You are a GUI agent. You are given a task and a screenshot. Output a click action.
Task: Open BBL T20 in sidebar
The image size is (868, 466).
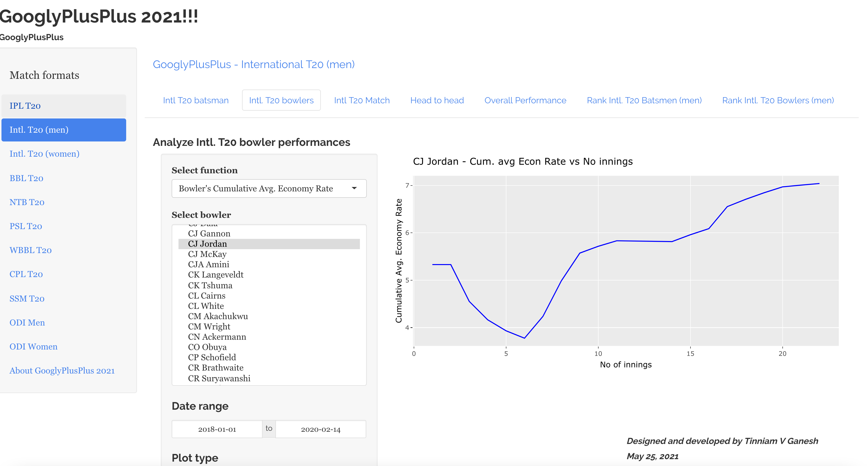[x=26, y=178]
